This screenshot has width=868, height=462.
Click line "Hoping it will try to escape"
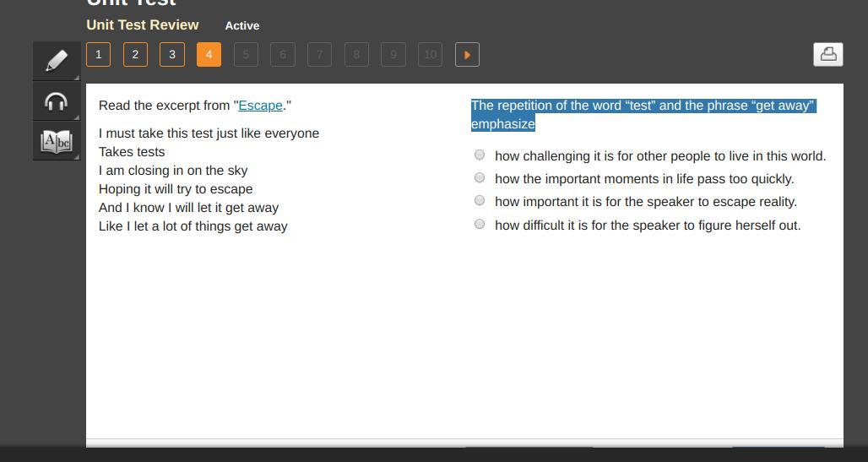[176, 189]
